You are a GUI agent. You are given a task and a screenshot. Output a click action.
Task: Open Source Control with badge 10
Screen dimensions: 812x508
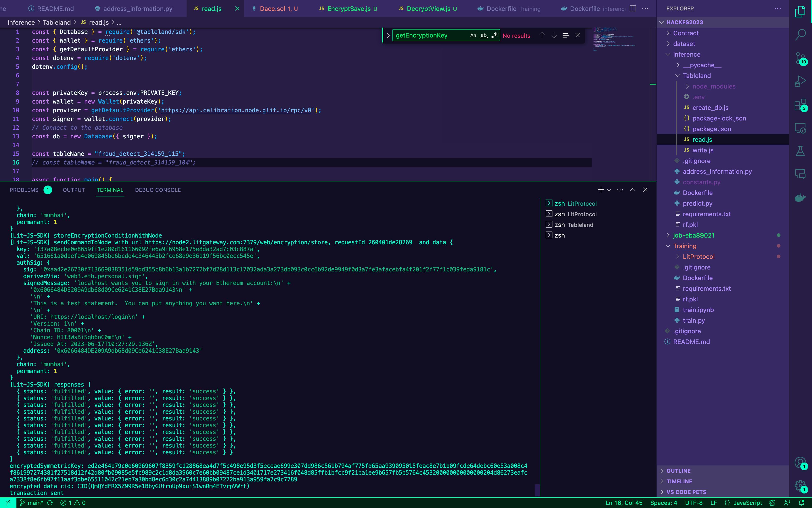point(800,58)
